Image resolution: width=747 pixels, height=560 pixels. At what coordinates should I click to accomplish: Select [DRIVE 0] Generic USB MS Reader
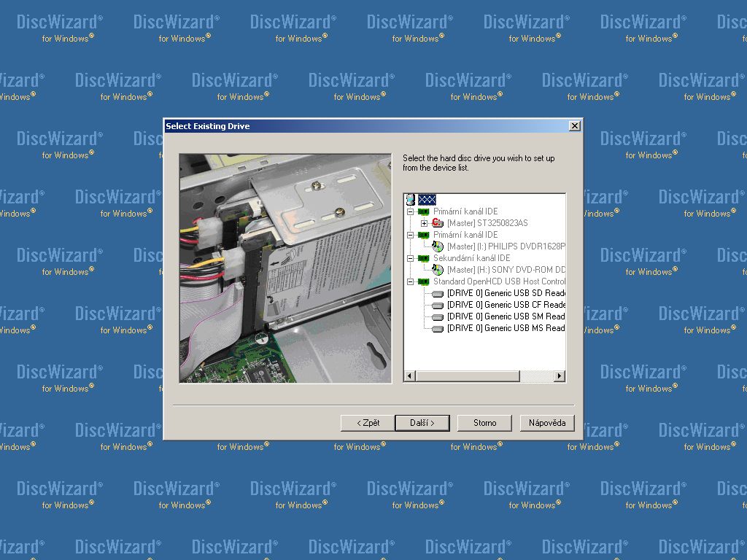(506, 328)
